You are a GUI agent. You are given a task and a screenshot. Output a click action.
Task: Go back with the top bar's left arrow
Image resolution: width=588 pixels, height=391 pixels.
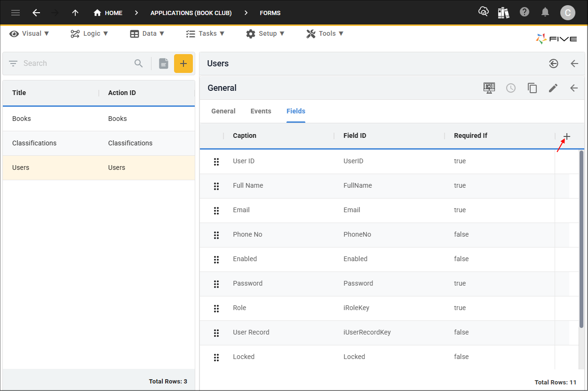coord(36,13)
